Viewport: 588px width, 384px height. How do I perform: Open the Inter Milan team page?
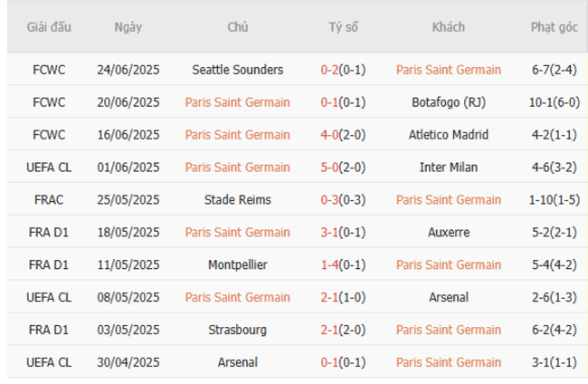(448, 168)
